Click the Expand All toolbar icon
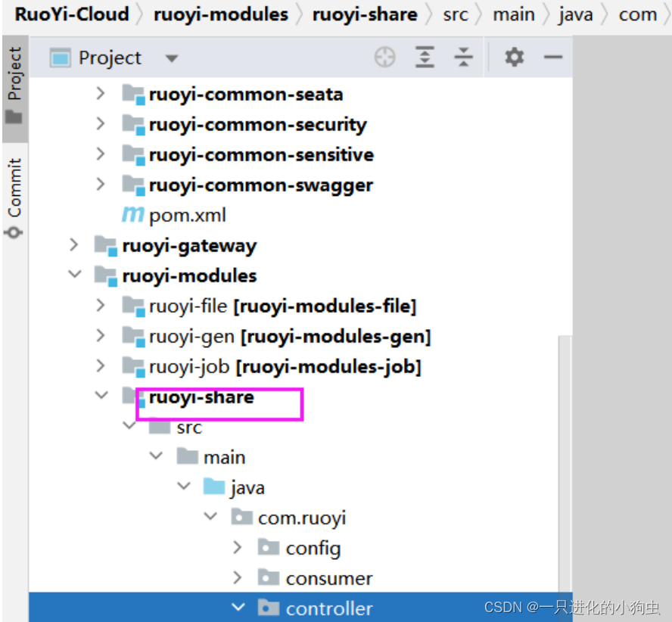Screen dimensions: 672x622 pos(425,58)
